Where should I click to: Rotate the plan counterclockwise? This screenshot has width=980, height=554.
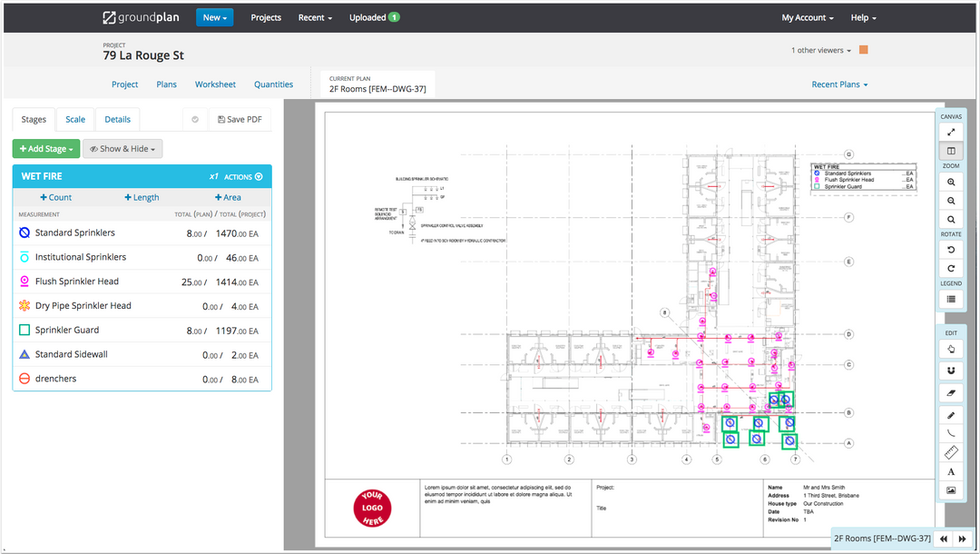click(x=951, y=249)
